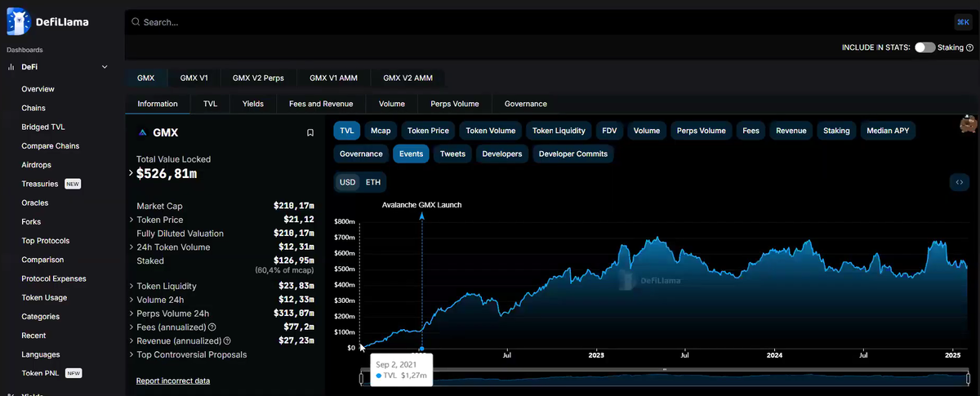
Task: Click into the Search input field
Action: [539, 22]
